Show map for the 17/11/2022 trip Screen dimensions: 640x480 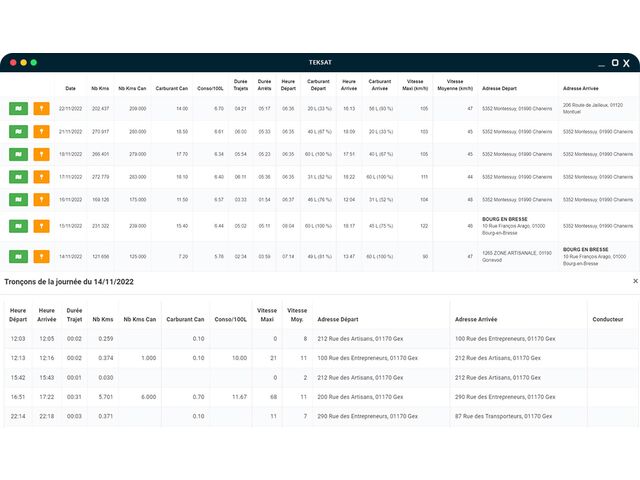point(18,177)
